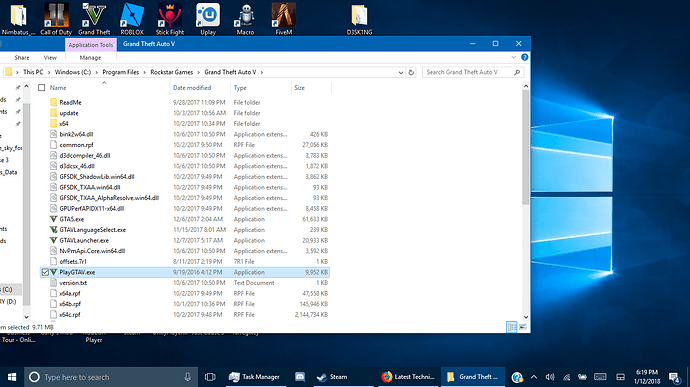
Task: Select GTAVLanguageSelect.exe in the file list
Action: (92, 229)
